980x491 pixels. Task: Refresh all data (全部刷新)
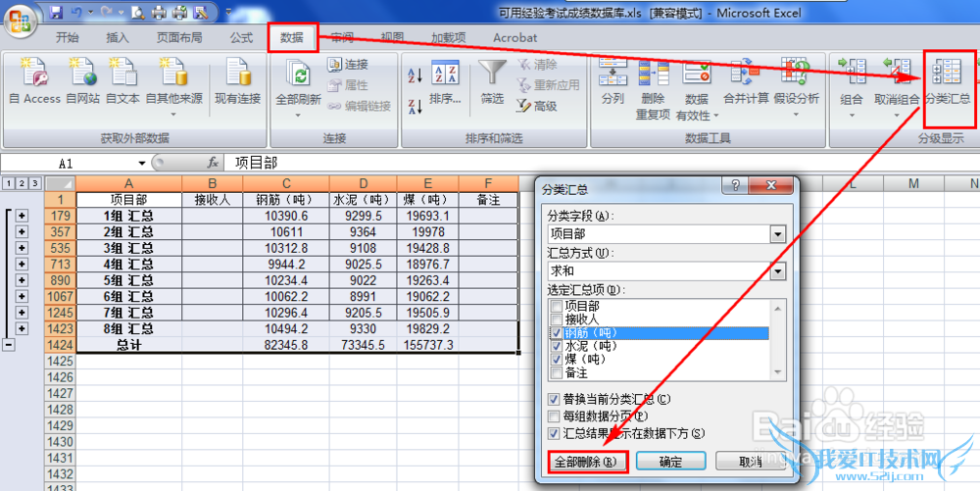[298, 87]
